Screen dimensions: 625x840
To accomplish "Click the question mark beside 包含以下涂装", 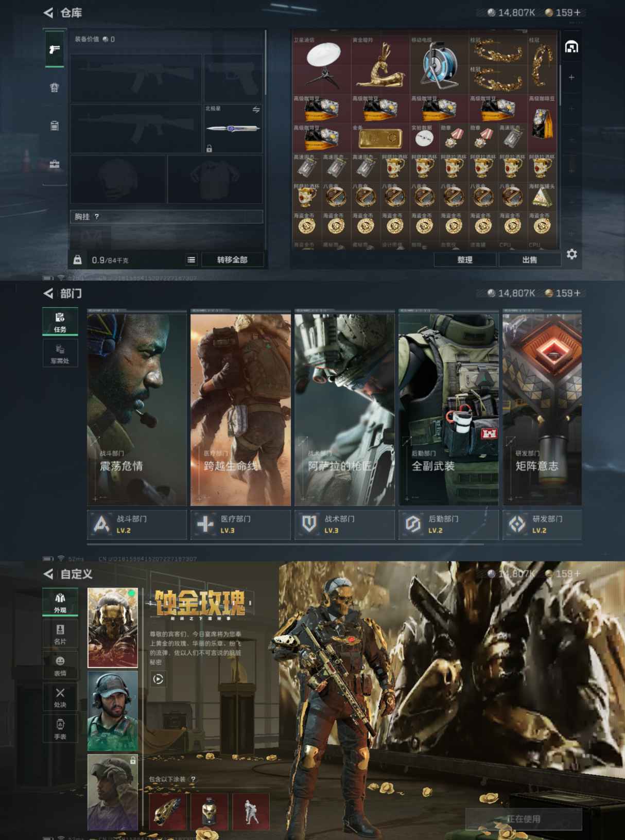I will point(193,779).
